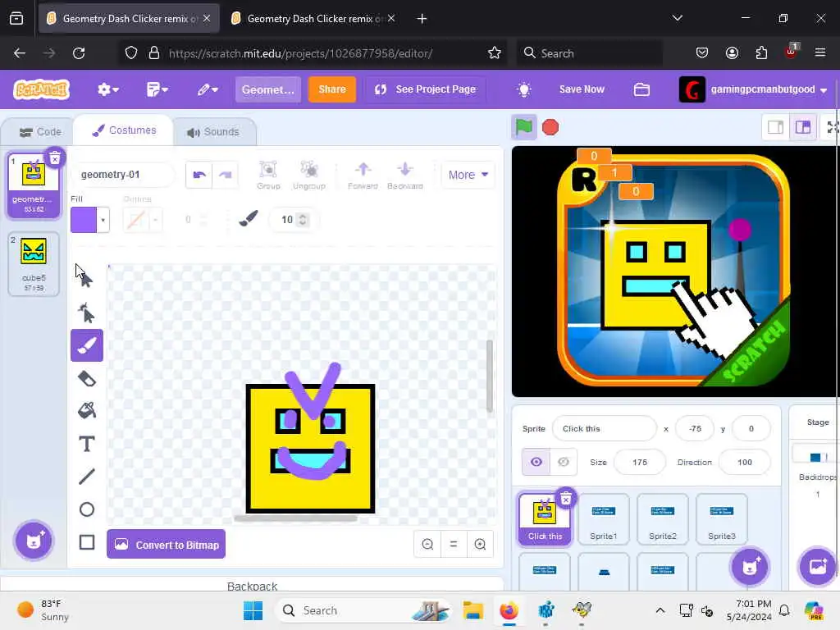Viewport: 840px width, 630px height.
Task: Open Choose a Costume button
Action: (34, 540)
